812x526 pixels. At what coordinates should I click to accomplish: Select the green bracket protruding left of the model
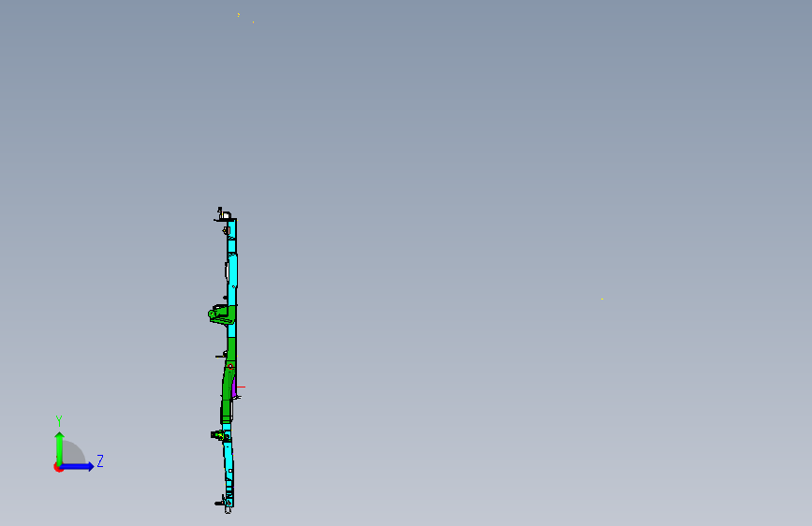coord(221,314)
